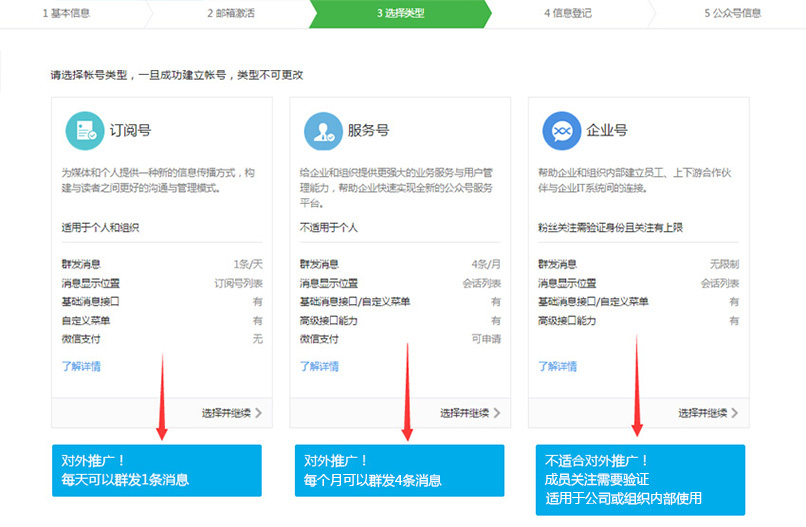Open 了解详情 link under 订阅号
The height and width of the screenshot is (527, 806).
click(81, 366)
